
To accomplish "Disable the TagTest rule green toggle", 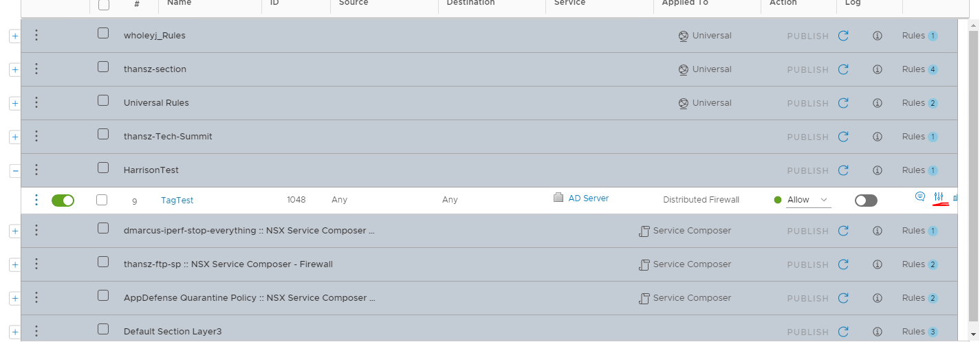I will [x=63, y=201].
